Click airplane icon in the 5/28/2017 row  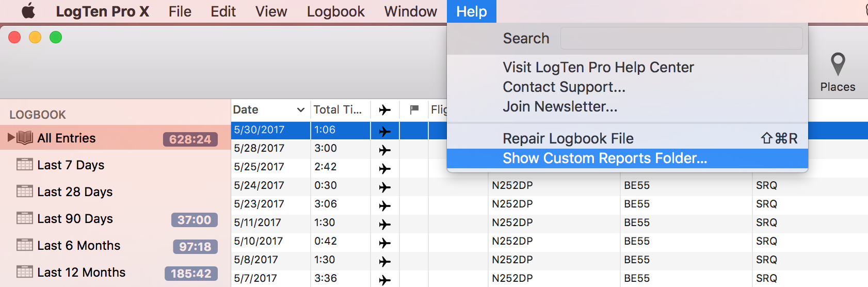point(385,150)
